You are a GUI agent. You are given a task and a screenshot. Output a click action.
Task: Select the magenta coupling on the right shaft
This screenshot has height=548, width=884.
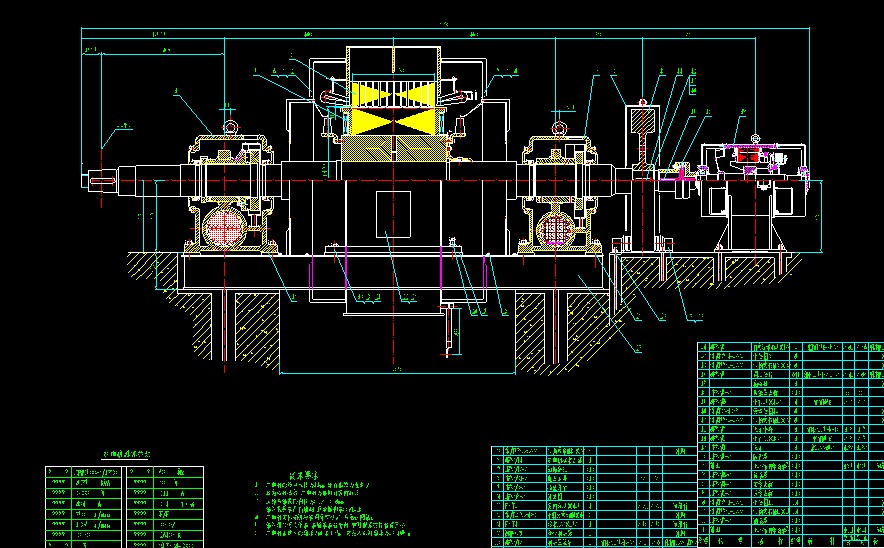point(683,174)
